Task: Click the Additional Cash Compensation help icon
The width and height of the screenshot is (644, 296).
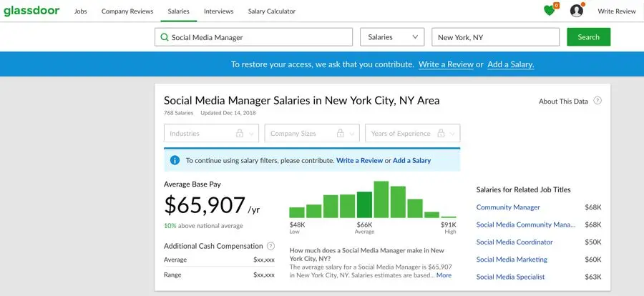Action: [x=270, y=246]
